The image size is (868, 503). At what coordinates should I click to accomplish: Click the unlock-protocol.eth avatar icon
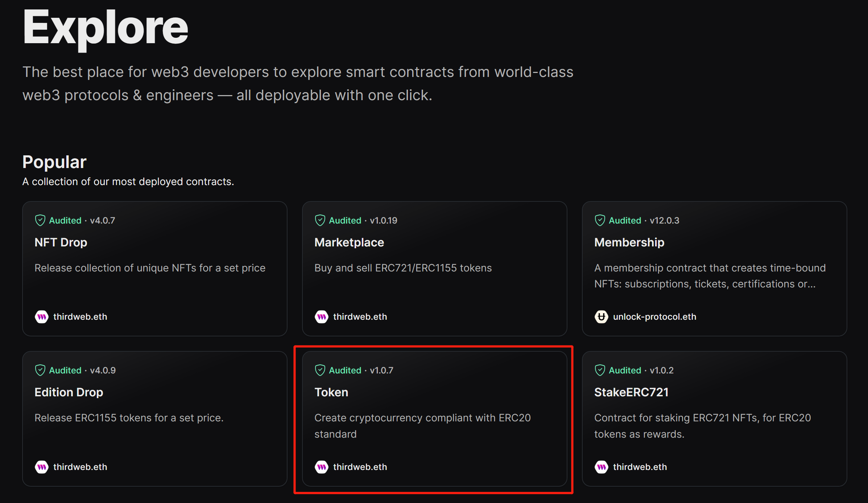click(x=601, y=317)
